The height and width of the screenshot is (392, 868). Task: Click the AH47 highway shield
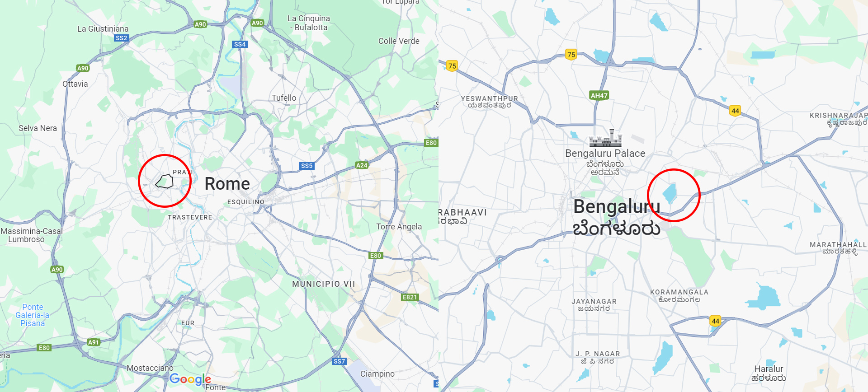[599, 95]
